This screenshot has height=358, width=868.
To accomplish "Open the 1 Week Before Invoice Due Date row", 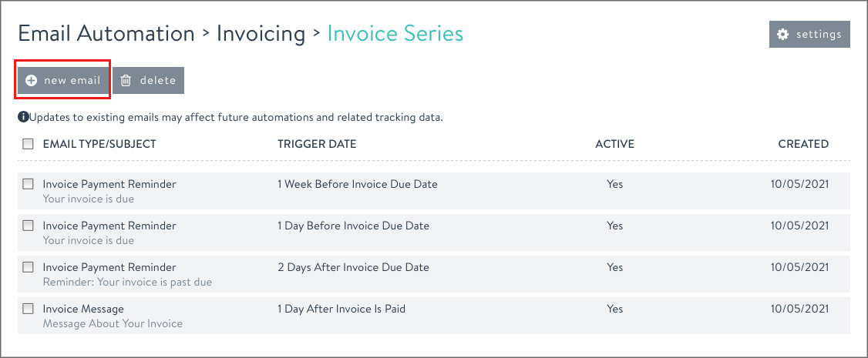I will click(x=357, y=184).
